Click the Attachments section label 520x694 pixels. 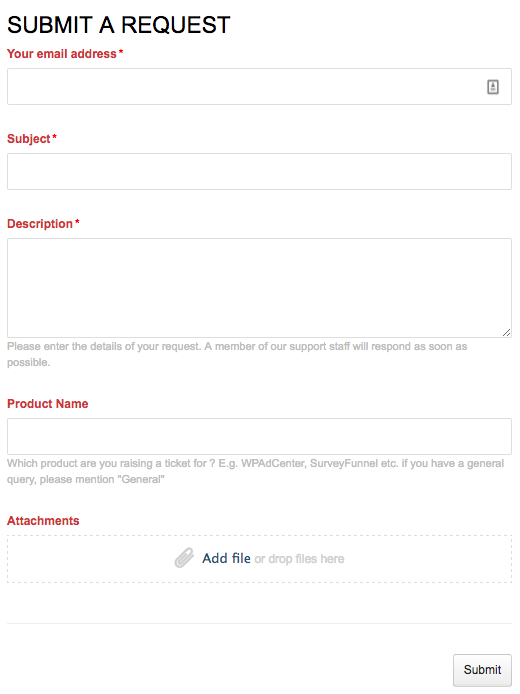(x=43, y=520)
